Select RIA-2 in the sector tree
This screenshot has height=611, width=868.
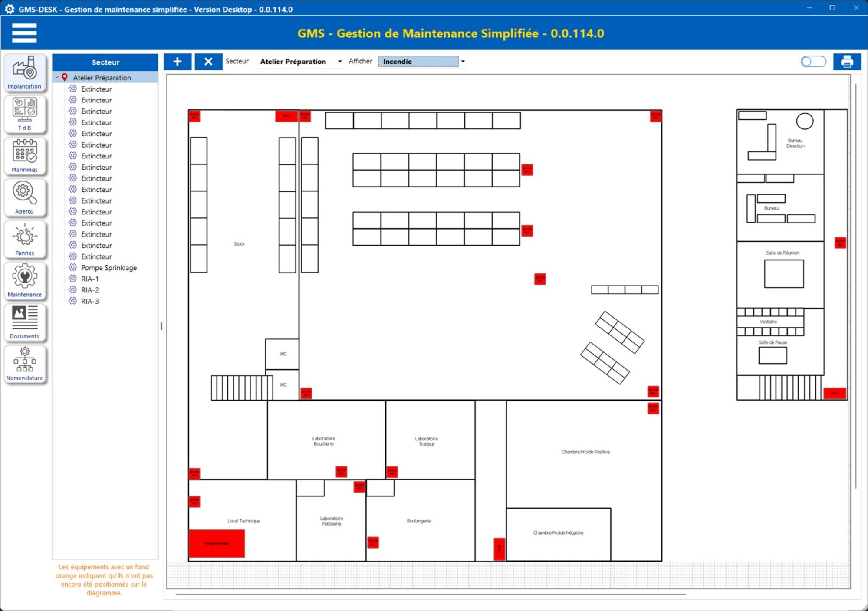90,290
